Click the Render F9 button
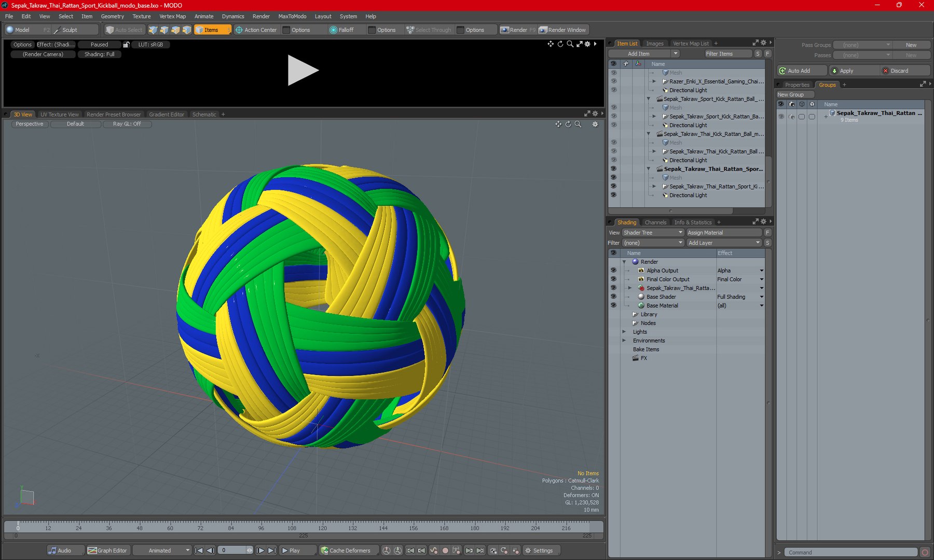Viewport: 934px width, 560px height. [517, 30]
